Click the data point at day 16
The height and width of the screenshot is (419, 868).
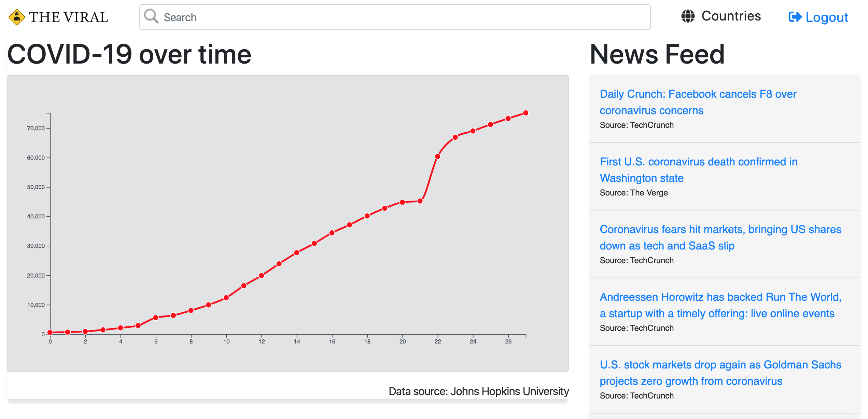(x=332, y=233)
